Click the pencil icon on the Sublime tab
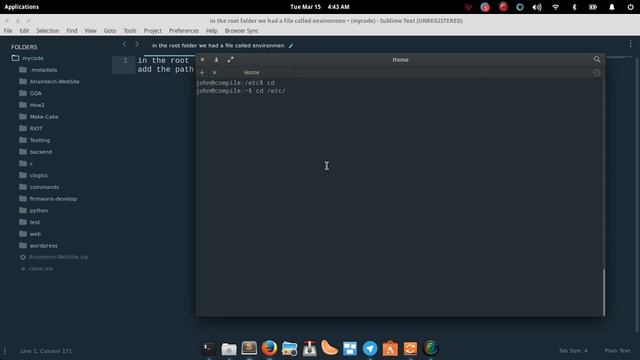 [x=291, y=46]
